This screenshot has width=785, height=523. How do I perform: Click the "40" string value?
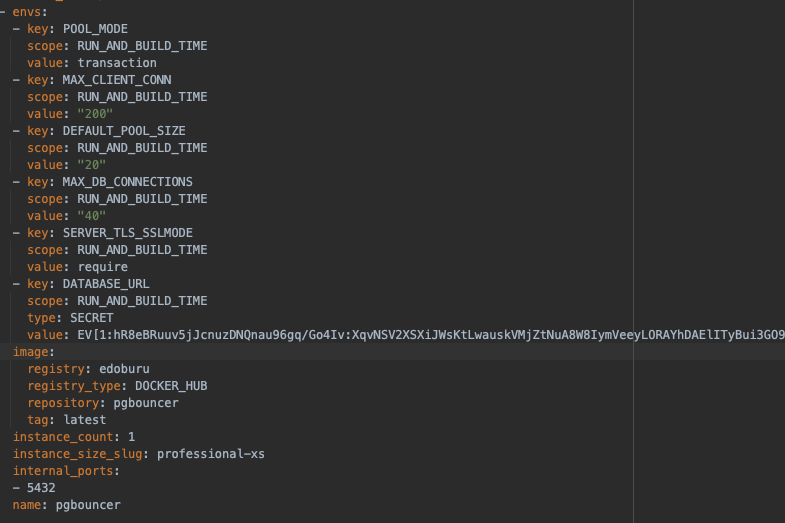92,216
